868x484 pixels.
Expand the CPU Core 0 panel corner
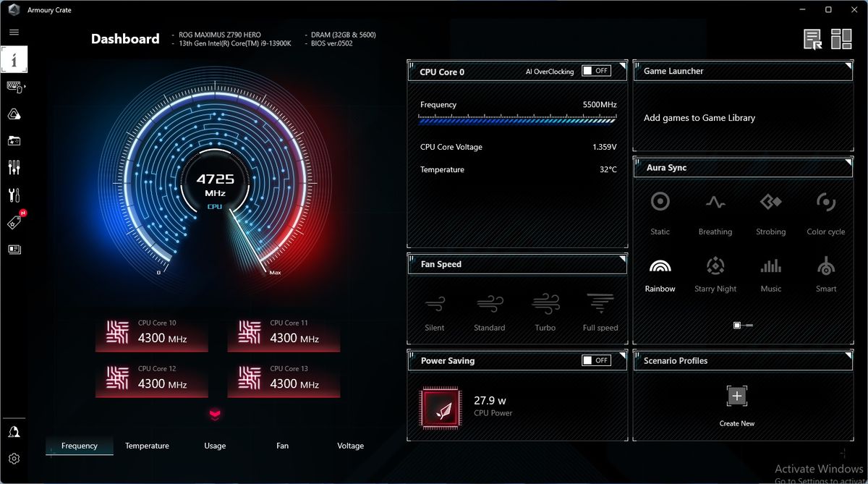coord(622,66)
